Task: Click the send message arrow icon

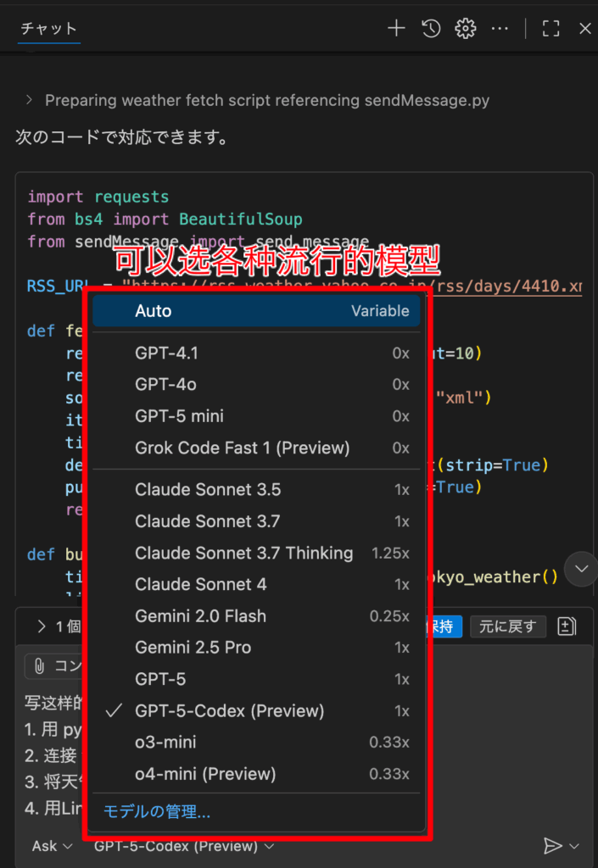Action: [x=552, y=845]
